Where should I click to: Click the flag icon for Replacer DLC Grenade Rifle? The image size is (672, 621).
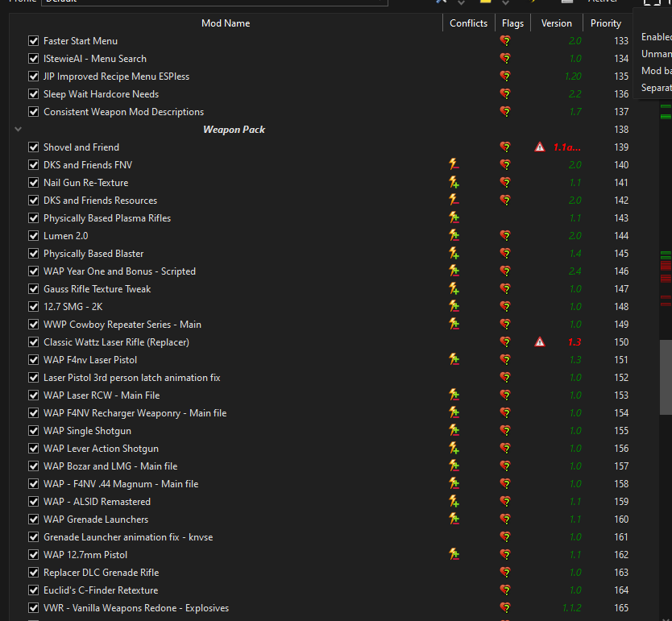click(506, 573)
